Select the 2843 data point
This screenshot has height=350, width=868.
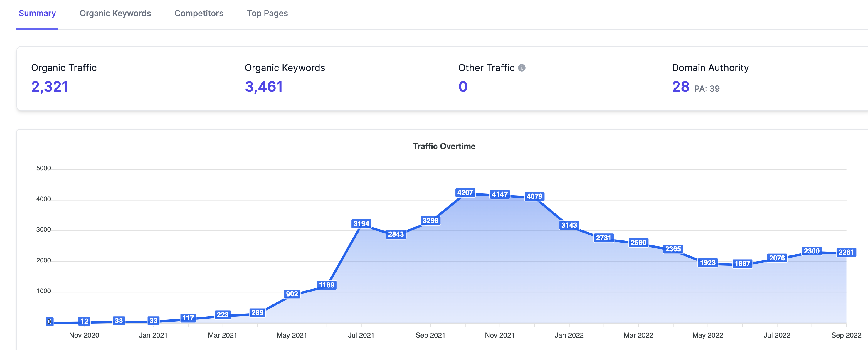(x=396, y=234)
